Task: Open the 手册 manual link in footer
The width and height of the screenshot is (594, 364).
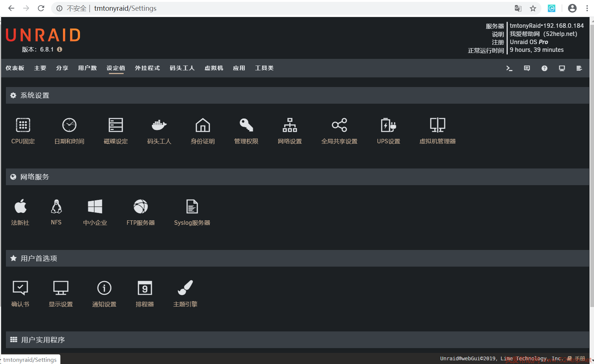Action: 580,358
